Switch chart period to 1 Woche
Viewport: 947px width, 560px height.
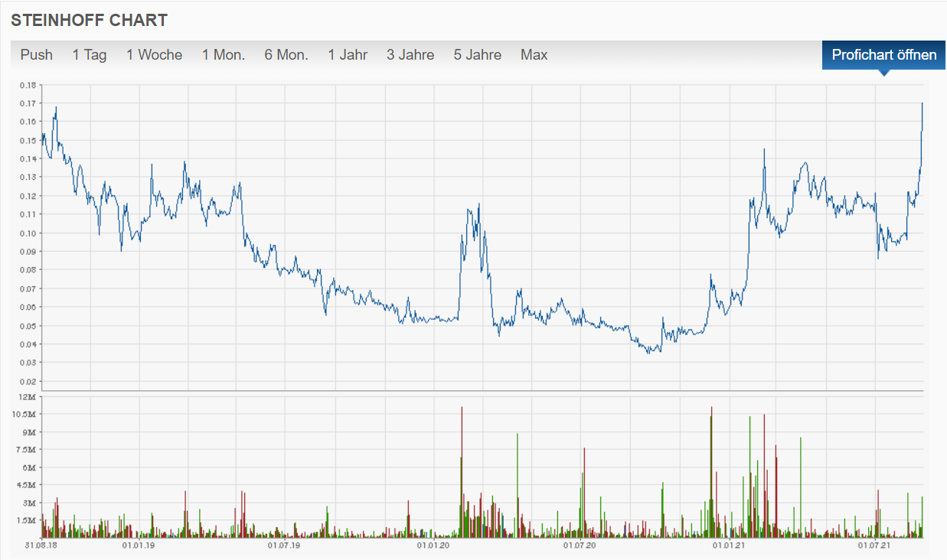pyautogui.click(x=154, y=54)
